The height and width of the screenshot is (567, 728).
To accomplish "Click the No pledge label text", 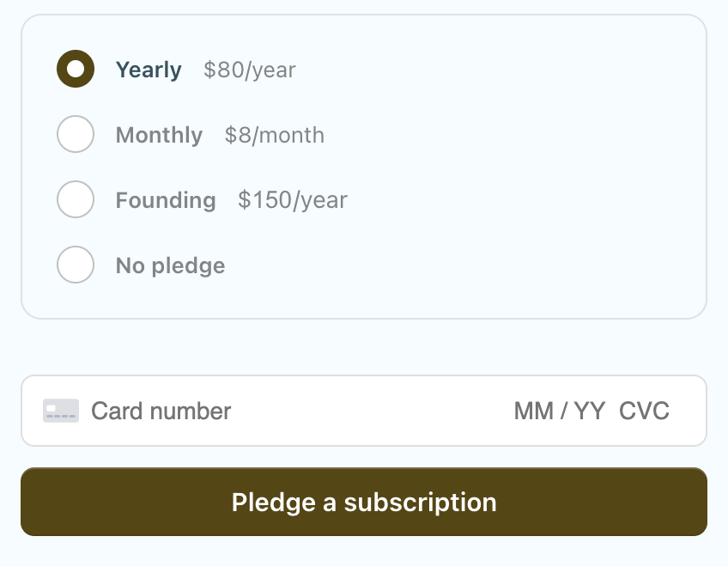I will coord(170,265).
